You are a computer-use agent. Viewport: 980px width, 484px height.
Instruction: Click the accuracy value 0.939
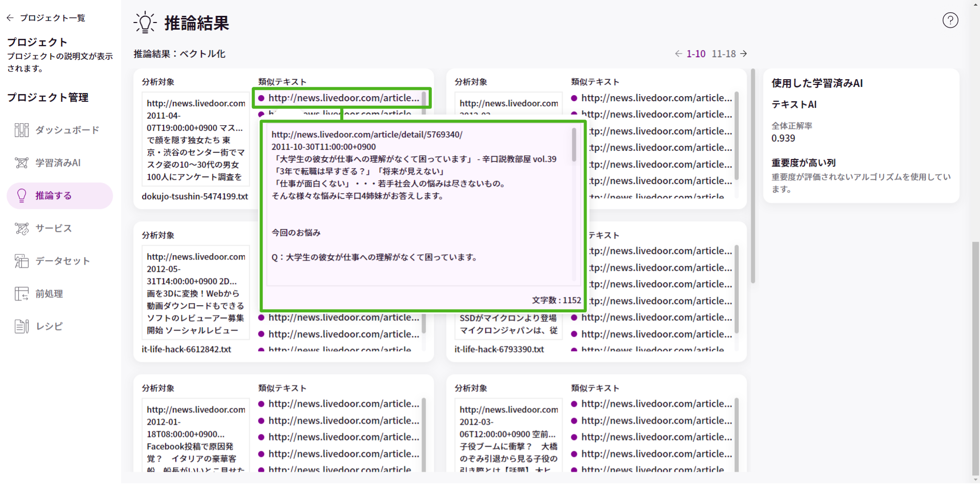[783, 138]
